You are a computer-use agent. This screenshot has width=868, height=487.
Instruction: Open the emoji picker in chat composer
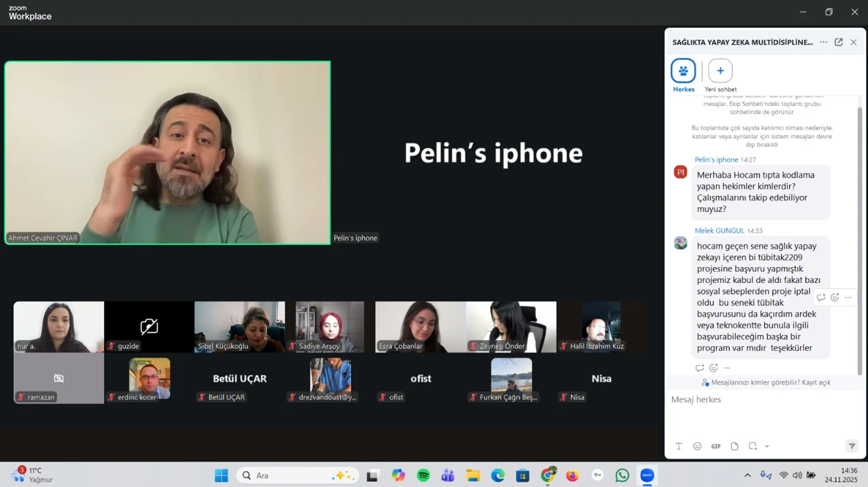(697, 446)
